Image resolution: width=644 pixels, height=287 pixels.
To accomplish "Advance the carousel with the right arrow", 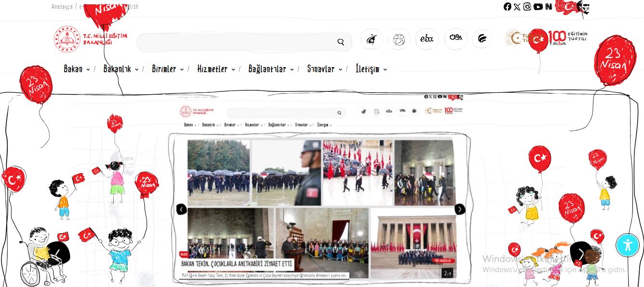I will pyautogui.click(x=460, y=210).
